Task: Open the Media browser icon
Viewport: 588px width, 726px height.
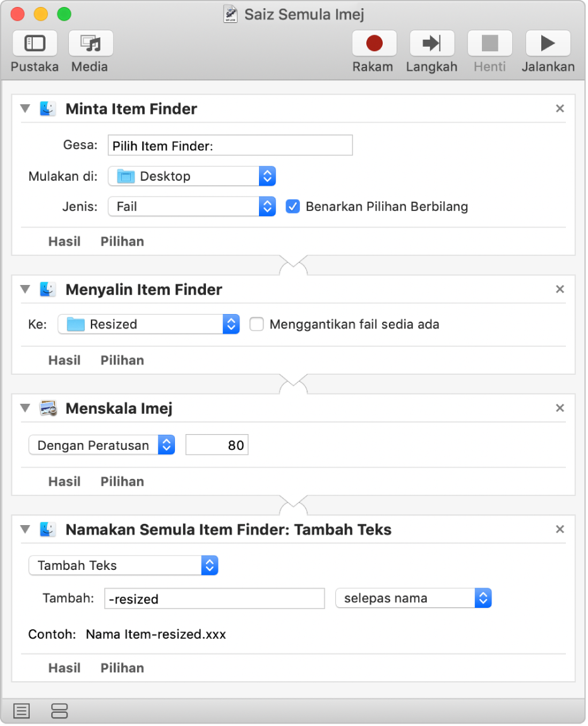Action: click(90, 44)
